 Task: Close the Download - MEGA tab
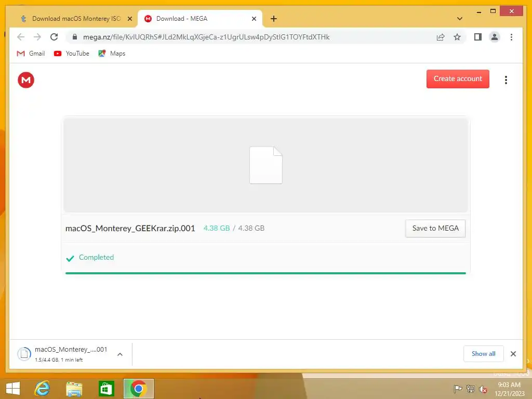(x=254, y=19)
